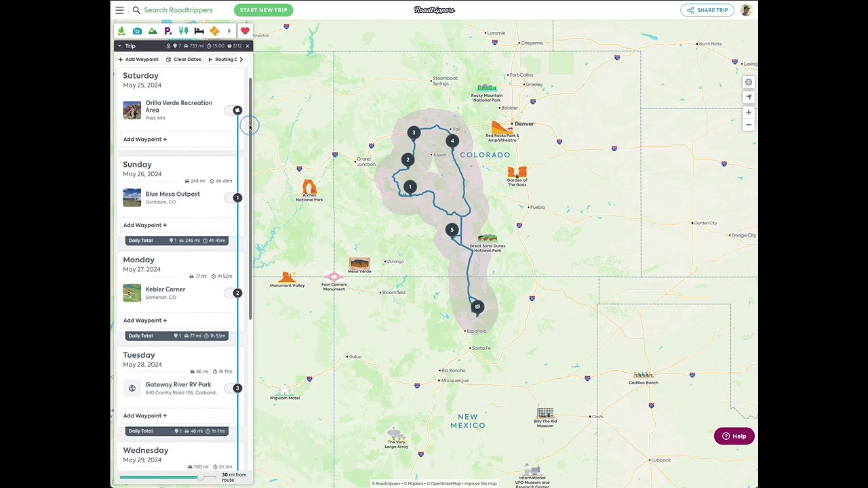Open saved places heart icon
Screen dimensions: 868x488
pos(245,31)
